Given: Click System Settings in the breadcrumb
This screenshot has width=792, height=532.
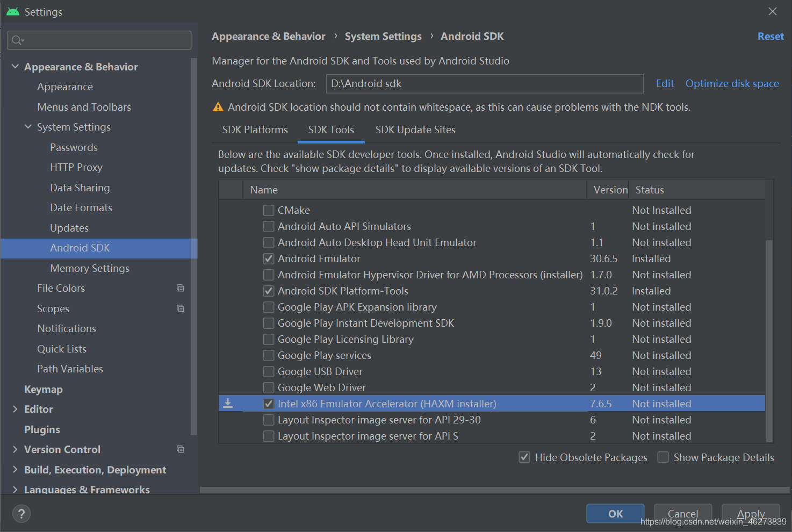Looking at the screenshot, I should coord(383,36).
